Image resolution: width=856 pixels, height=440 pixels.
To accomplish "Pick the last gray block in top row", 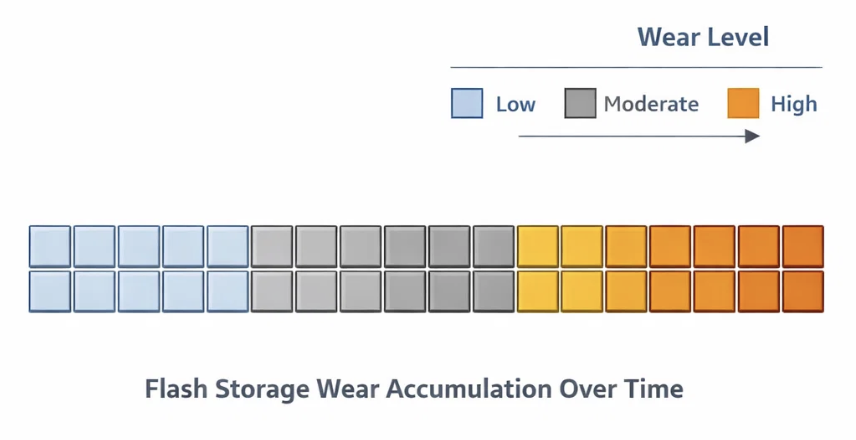I will pos(494,246).
